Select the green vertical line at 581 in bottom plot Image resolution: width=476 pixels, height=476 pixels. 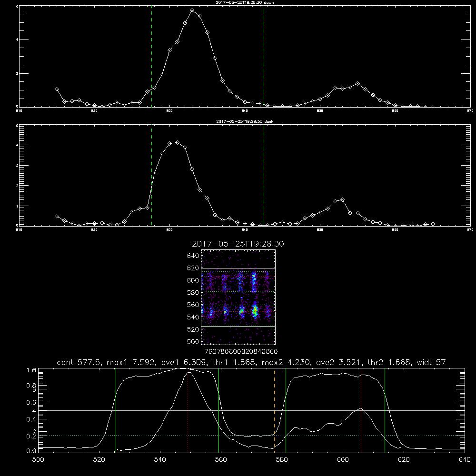pyautogui.click(x=286, y=411)
